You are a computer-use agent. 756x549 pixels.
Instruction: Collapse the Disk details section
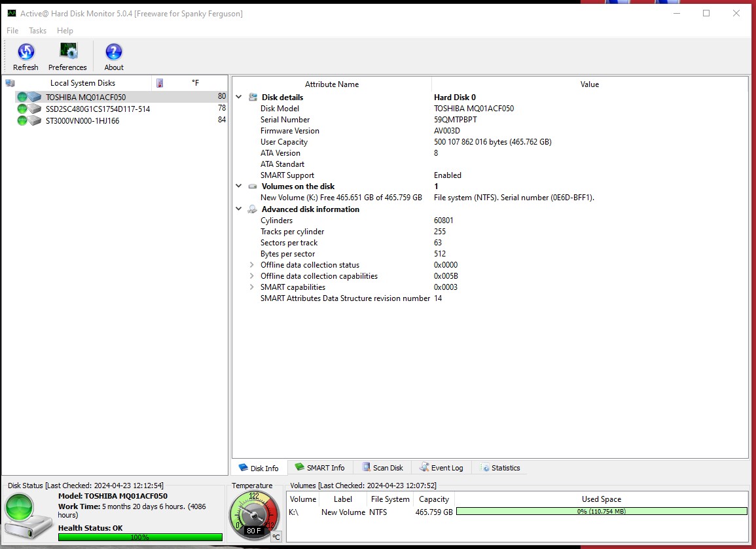[x=238, y=97]
